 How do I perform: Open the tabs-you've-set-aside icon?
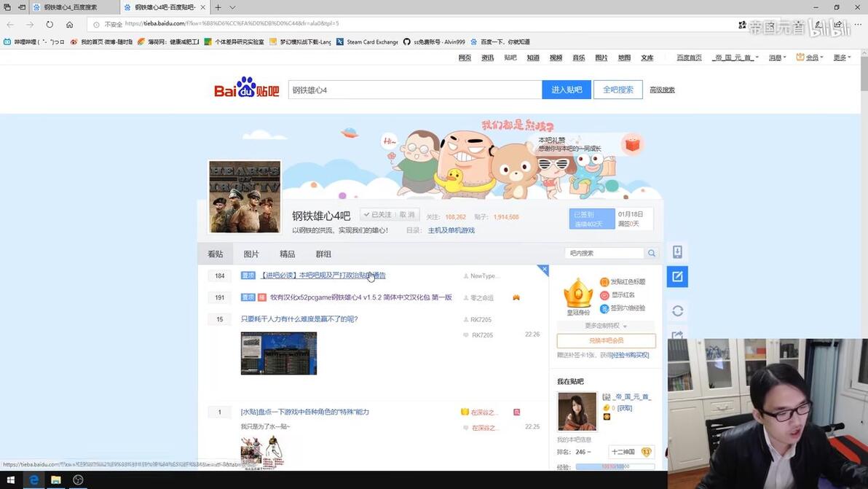pyautogui.click(x=7, y=7)
